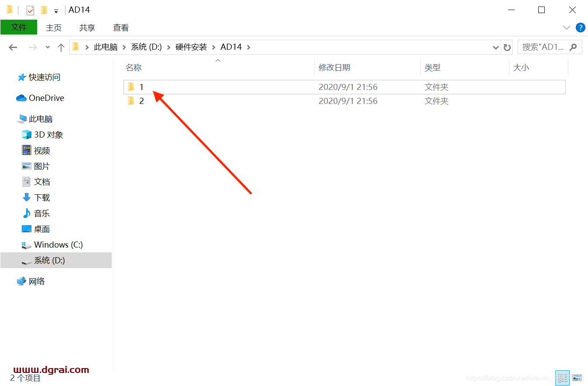
Task: Switch to details view layout
Action: pyautogui.click(x=562, y=378)
